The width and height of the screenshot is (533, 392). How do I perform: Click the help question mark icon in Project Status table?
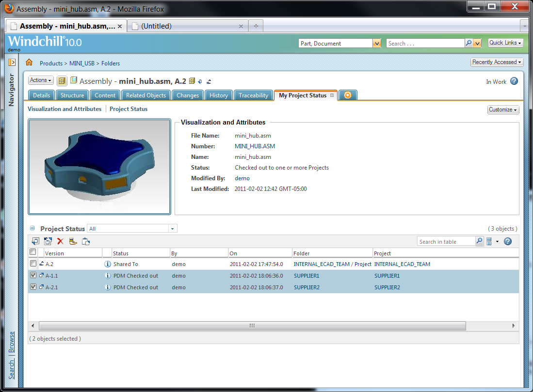pyautogui.click(x=507, y=241)
